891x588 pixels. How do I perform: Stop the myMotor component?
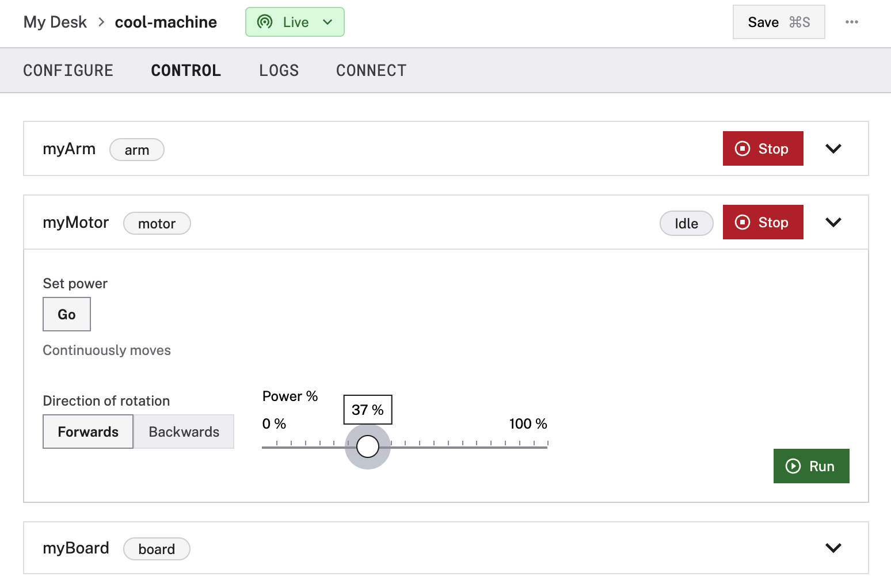(x=763, y=222)
